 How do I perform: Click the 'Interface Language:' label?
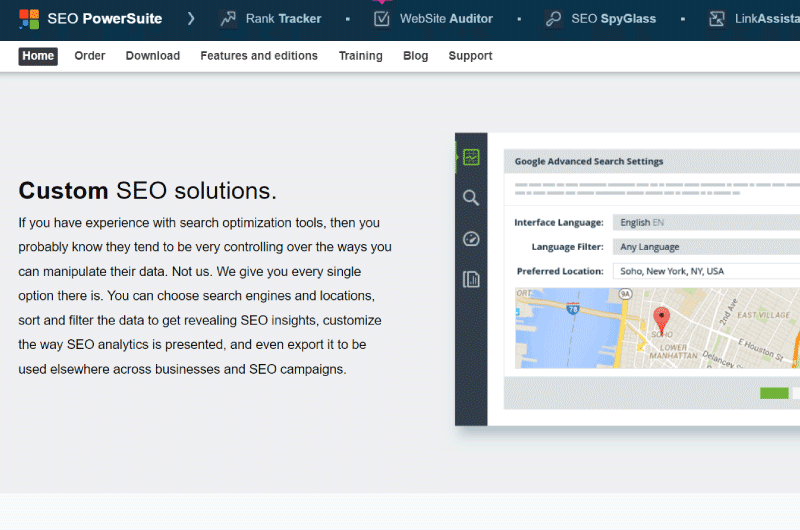point(559,222)
